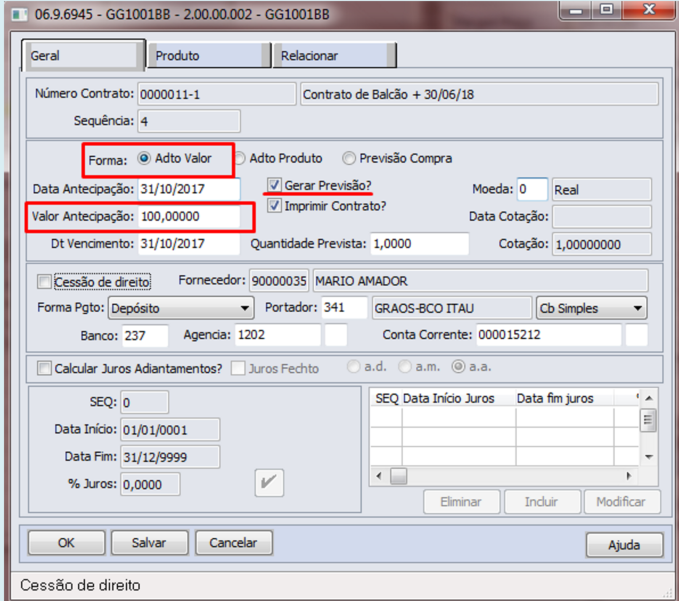Click the Conta Corrente check digit field
This screenshot has height=601, width=679.
[x=637, y=335]
